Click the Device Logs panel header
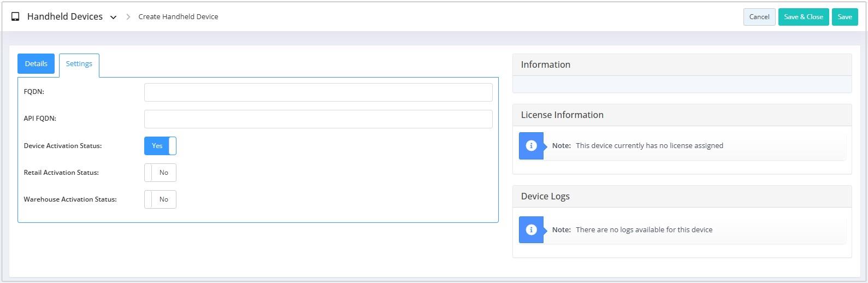This screenshot has width=868, height=283. (682, 196)
